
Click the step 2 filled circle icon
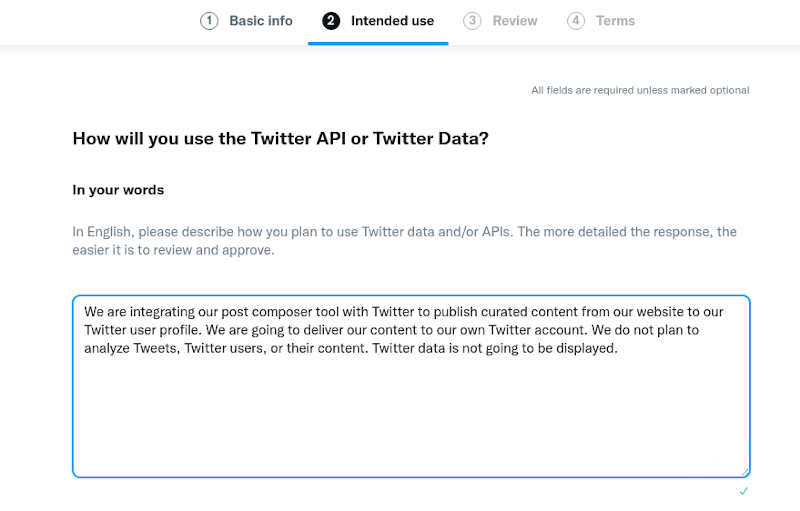[331, 21]
